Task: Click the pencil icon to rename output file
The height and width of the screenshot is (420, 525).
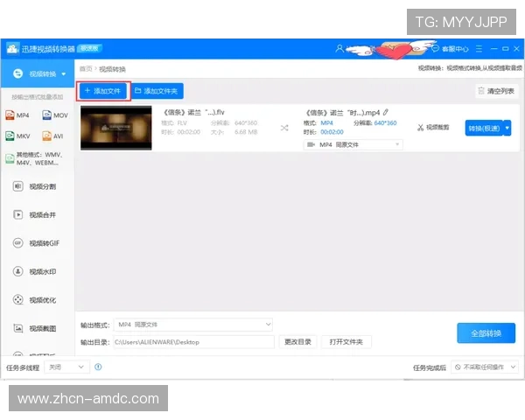Action: (x=386, y=112)
